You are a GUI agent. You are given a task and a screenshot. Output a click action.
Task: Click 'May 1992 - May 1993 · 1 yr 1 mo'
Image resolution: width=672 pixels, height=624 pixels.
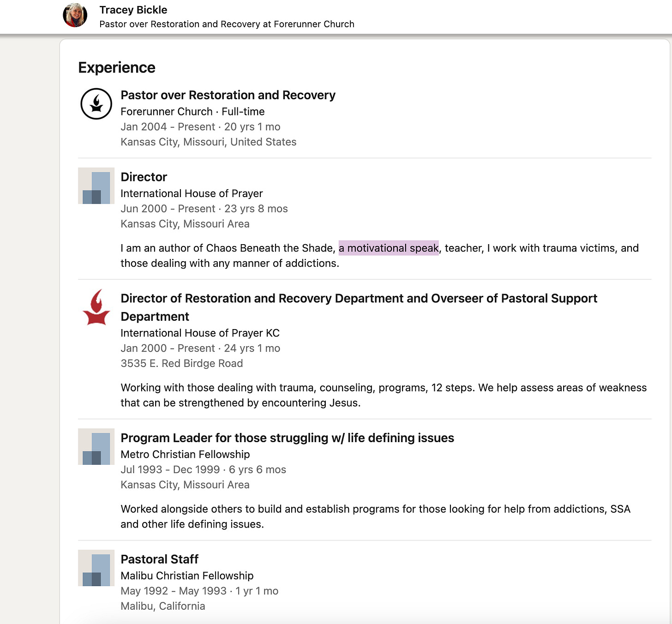pos(199,591)
